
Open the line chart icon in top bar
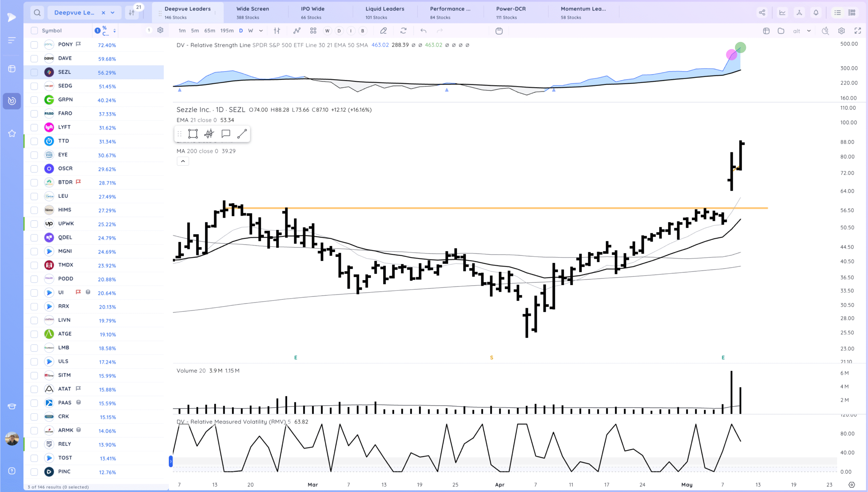[x=782, y=13]
